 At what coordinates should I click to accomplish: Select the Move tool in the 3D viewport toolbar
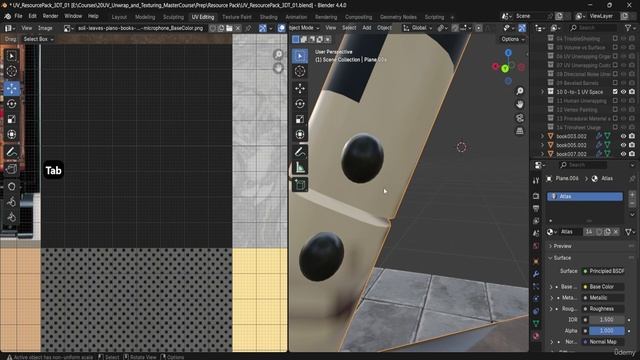pyautogui.click(x=300, y=88)
